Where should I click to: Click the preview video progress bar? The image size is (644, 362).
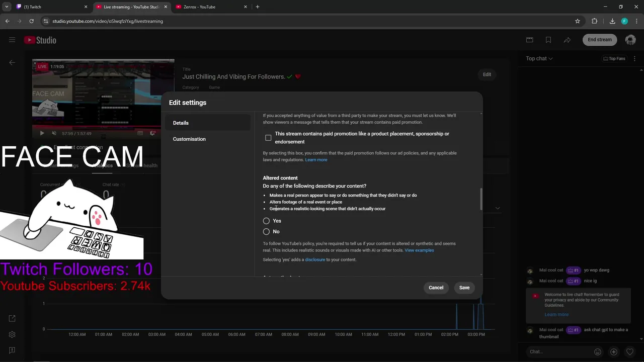103,127
